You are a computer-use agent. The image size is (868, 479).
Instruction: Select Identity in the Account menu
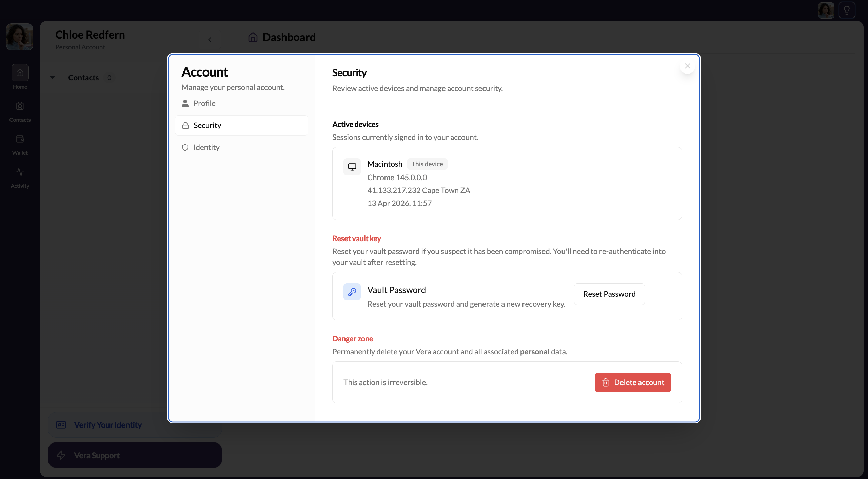pos(206,147)
